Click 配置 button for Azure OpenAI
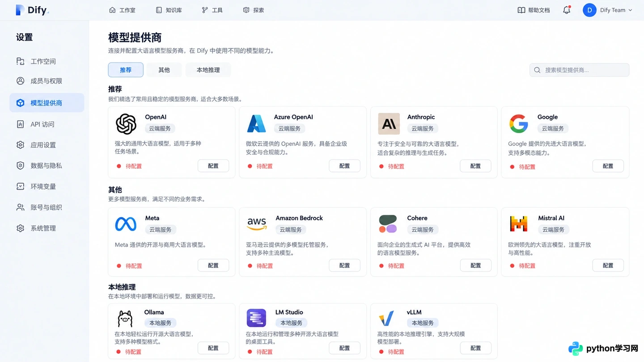Screen dimensions: 644x362 [344, 166]
